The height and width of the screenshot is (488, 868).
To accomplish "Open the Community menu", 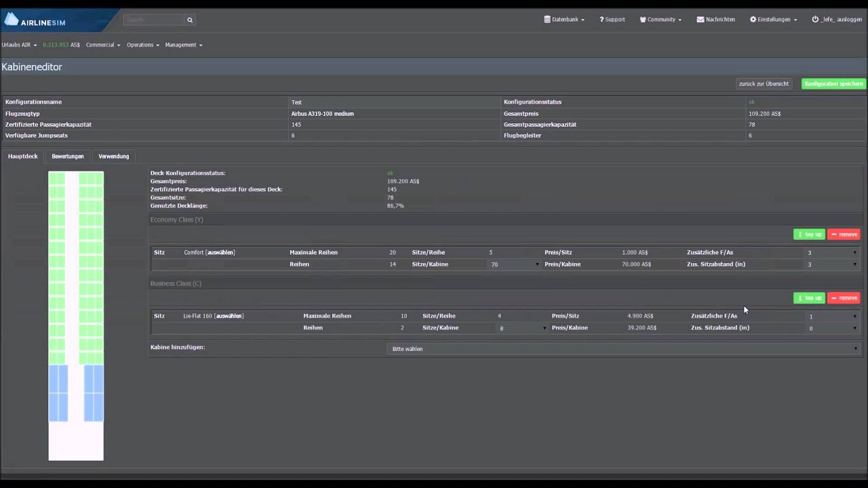I will point(660,20).
